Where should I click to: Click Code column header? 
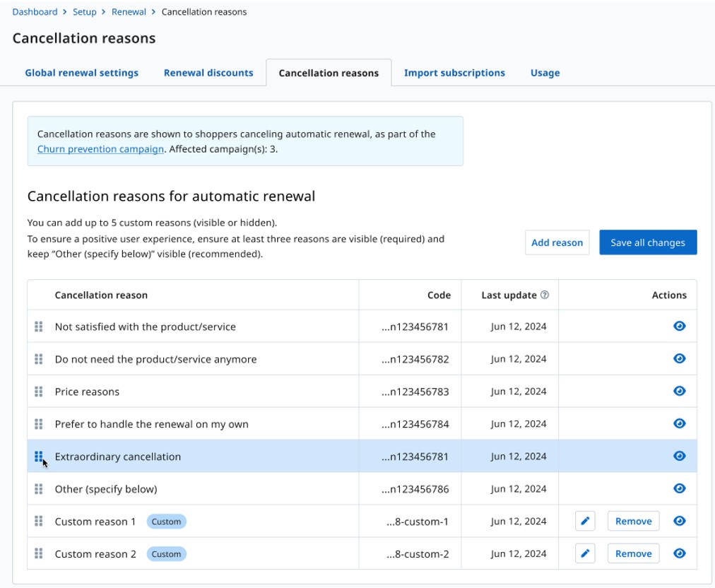click(x=439, y=295)
